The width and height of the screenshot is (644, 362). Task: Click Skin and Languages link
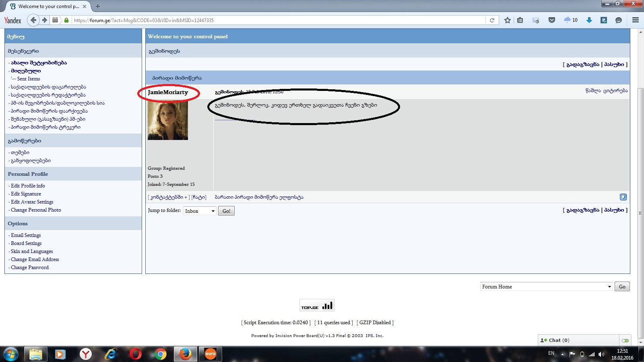[32, 251]
